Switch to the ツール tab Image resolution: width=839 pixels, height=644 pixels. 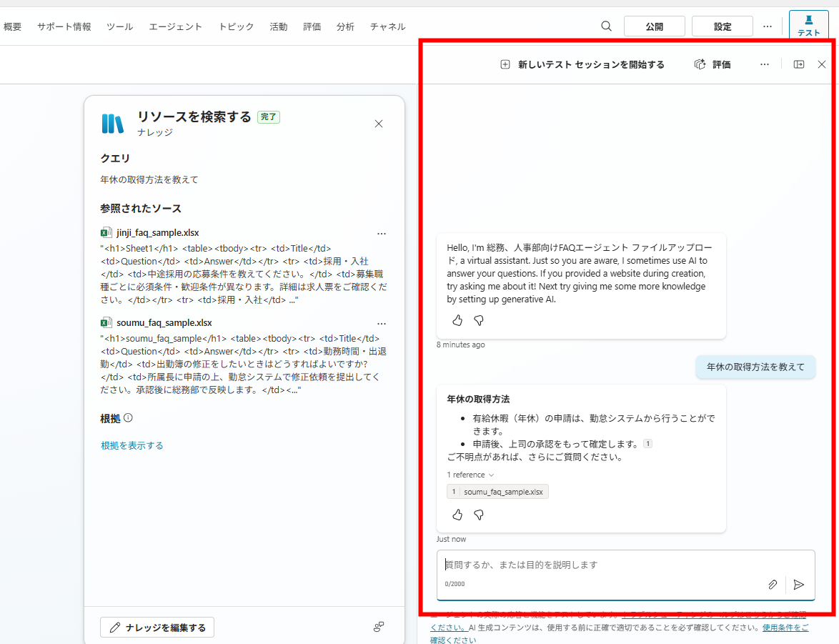[x=120, y=26]
